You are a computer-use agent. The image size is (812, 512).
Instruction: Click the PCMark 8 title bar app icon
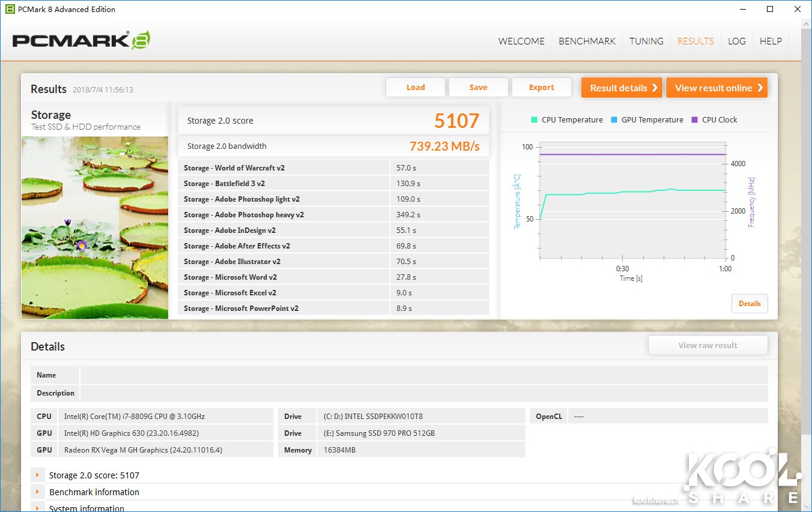(10, 9)
